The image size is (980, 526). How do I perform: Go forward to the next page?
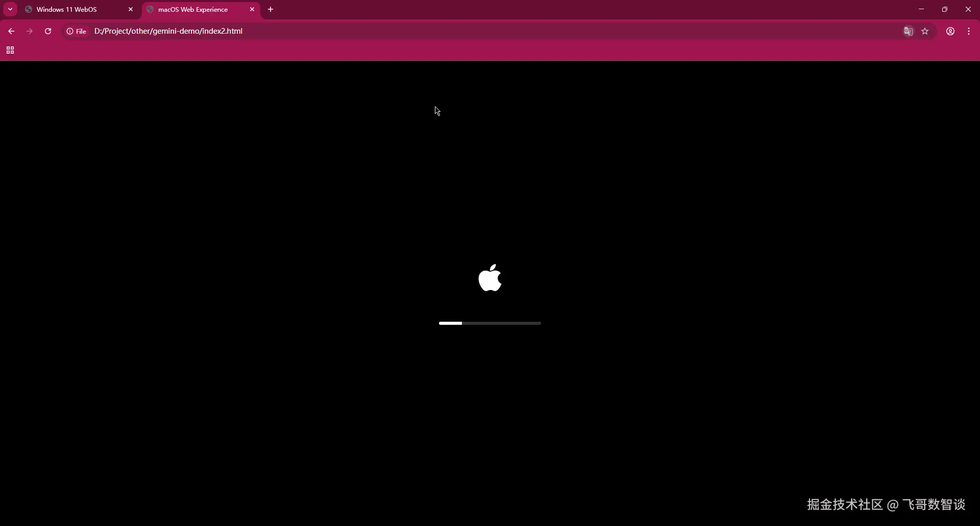(x=30, y=31)
